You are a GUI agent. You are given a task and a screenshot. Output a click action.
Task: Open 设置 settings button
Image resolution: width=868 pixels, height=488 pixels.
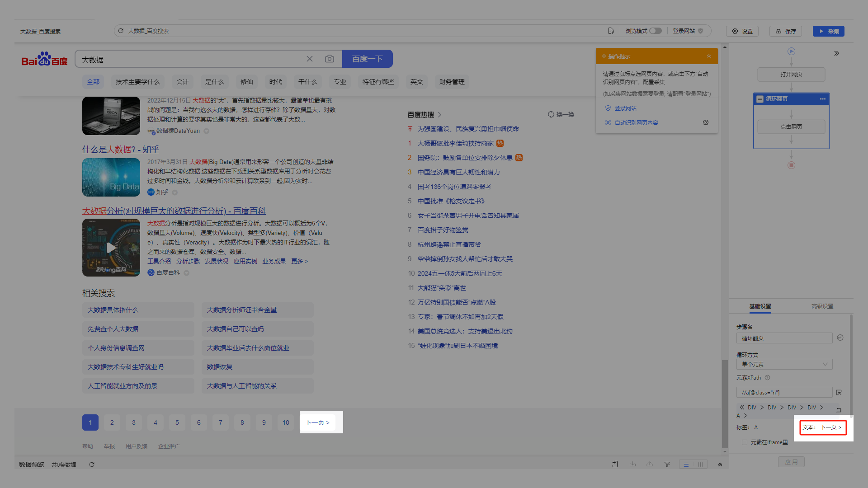point(742,31)
